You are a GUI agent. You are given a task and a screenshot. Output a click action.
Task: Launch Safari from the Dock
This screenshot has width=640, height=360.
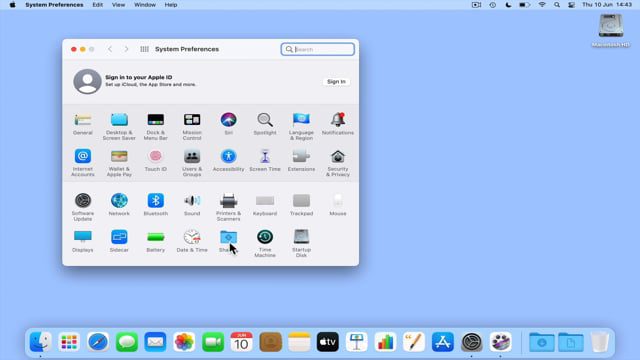coord(98,342)
